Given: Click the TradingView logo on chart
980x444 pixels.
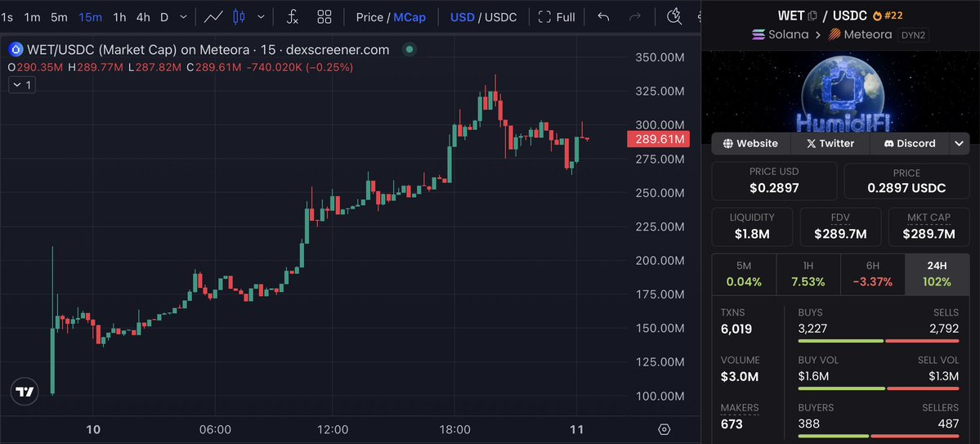Looking at the screenshot, I should pyautogui.click(x=25, y=392).
